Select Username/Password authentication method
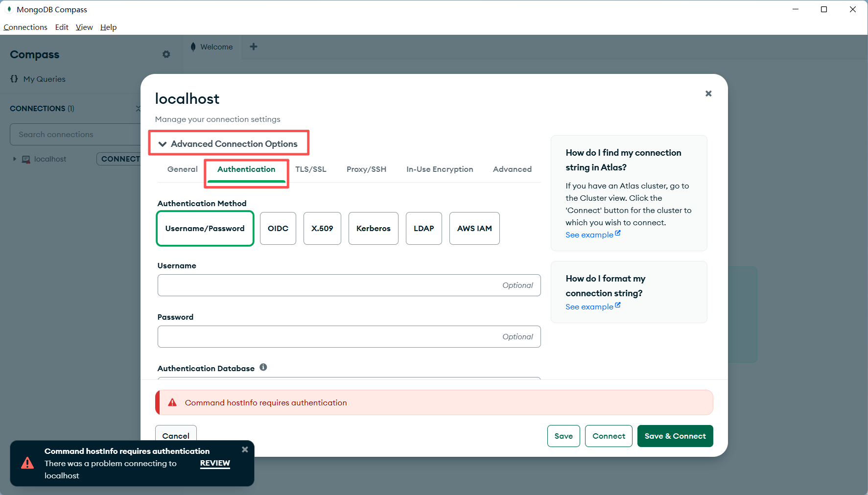This screenshot has height=495, width=868. pyautogui.click(x=205, y=228)
